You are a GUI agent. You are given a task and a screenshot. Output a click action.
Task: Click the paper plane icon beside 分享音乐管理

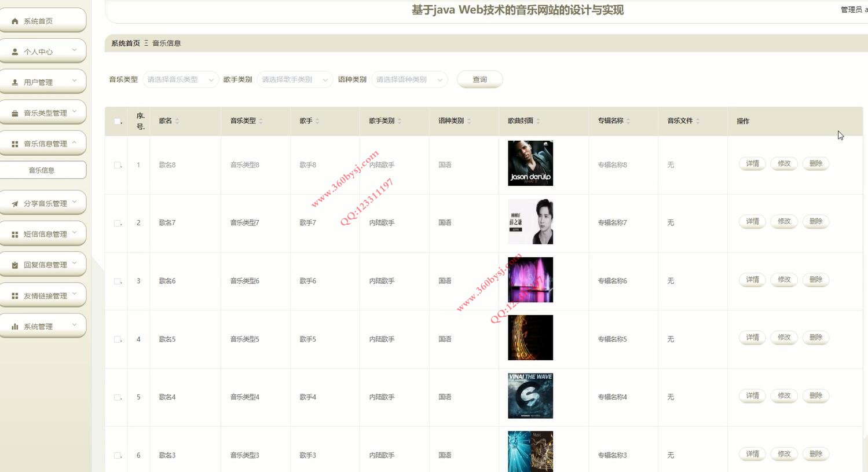tap(15, 204)
